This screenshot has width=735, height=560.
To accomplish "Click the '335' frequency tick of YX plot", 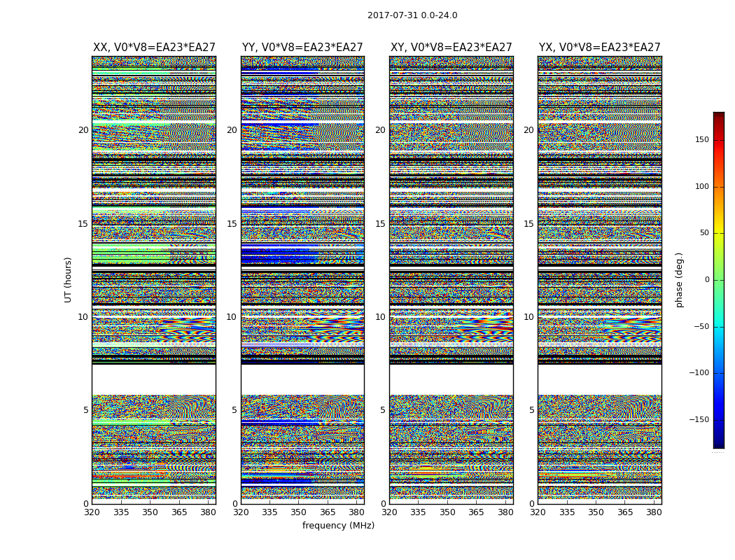I will click(567, 512).
